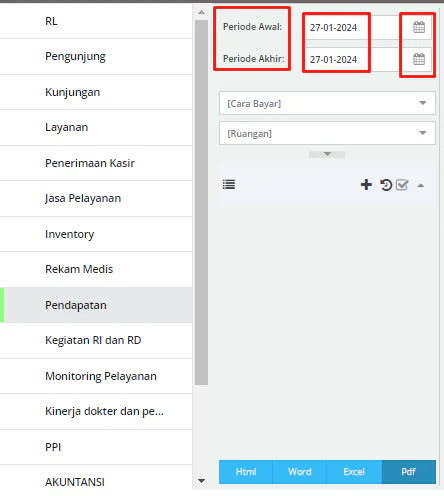
Task: Select Html output format
Action: [246, 472]
